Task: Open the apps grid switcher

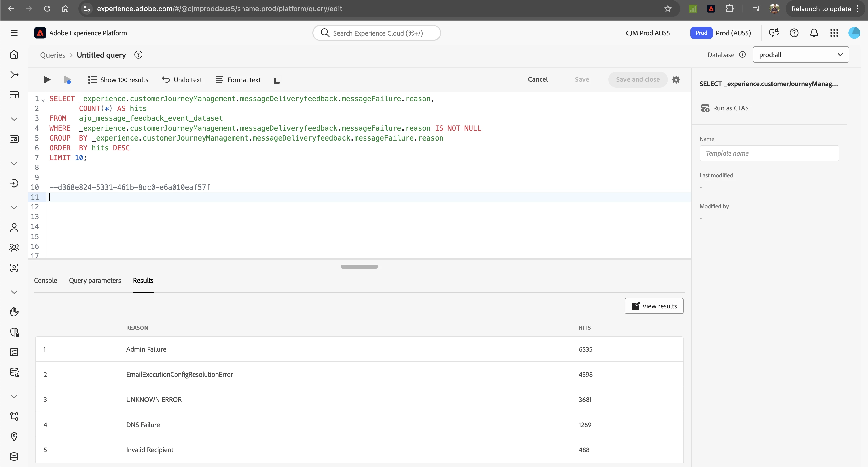Action: 834,33
